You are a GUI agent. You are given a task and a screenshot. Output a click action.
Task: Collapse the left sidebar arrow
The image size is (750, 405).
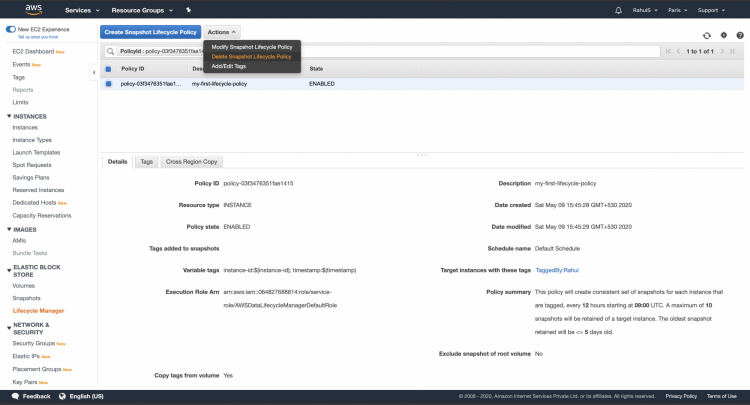coord(94,71)
